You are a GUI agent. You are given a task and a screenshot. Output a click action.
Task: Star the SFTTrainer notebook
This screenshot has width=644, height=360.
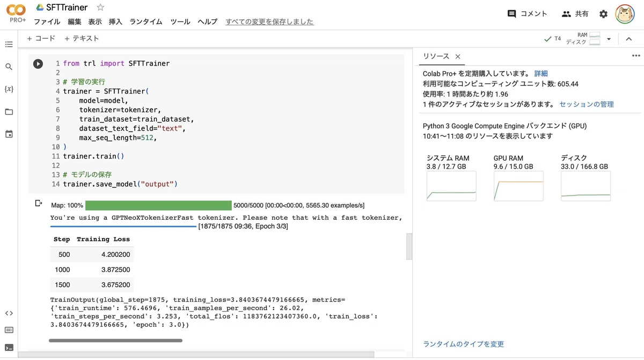pyautogui.click(x=100, y=8)
